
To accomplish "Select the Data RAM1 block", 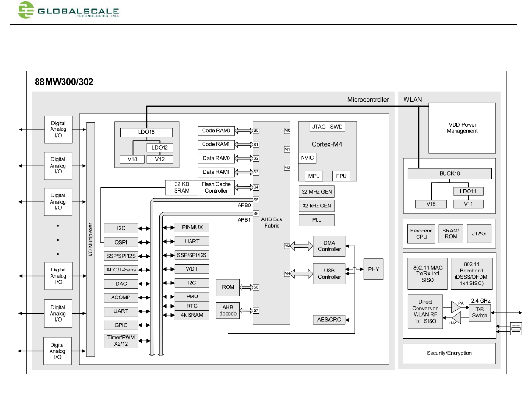I will 216,172.
